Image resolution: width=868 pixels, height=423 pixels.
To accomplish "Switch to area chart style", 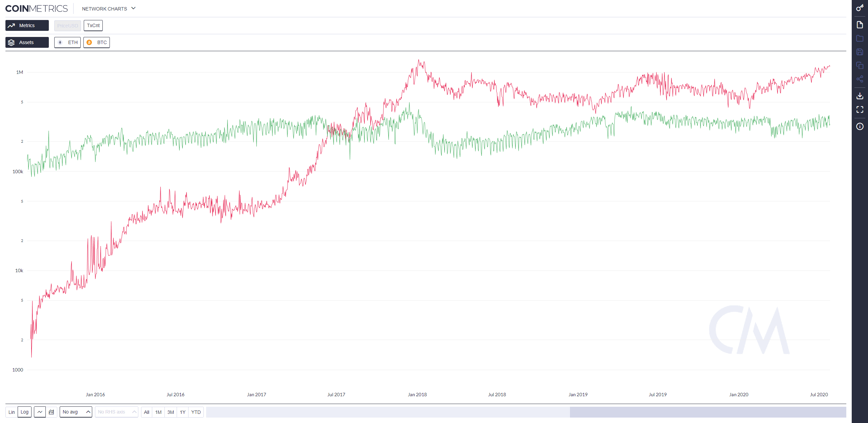I will click(52, 412).
